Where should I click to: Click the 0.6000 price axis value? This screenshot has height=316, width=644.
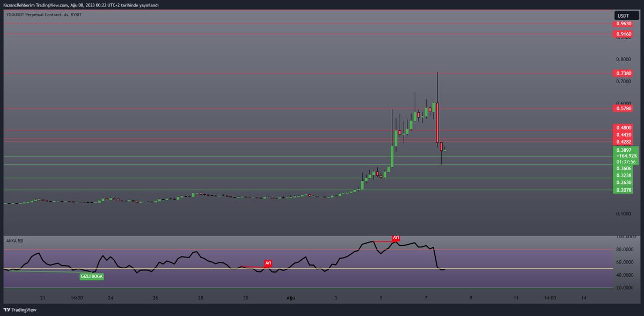pos(624,104)
